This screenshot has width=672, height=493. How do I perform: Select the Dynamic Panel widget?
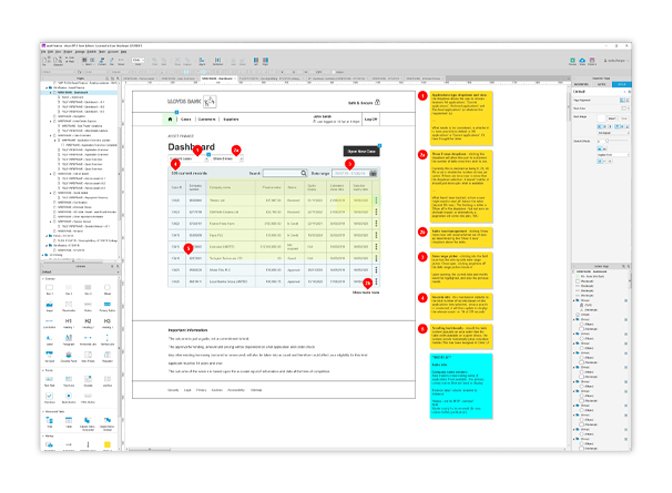coord(69,356)
